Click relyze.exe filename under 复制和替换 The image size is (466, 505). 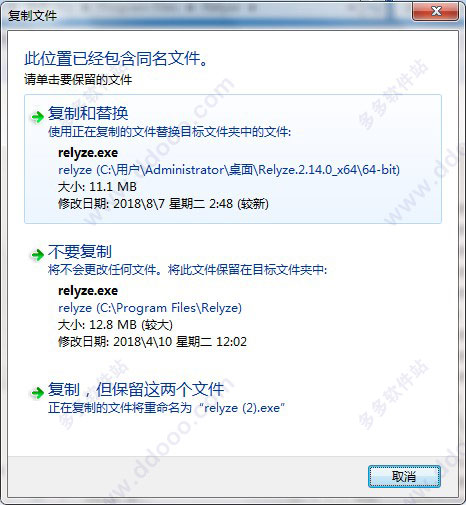pyautogui.click(x=88, y=153)
